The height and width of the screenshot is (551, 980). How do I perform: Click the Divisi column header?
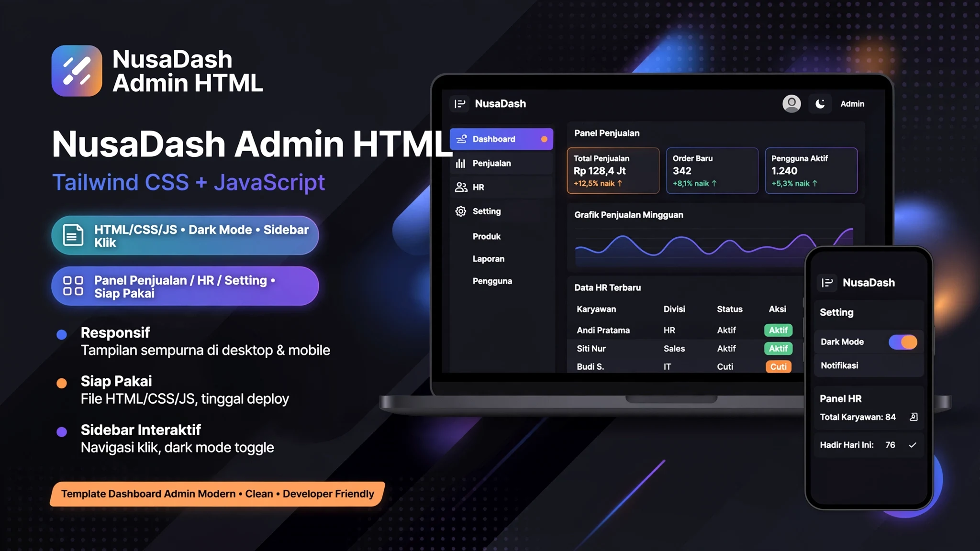[x=674, y=309]
